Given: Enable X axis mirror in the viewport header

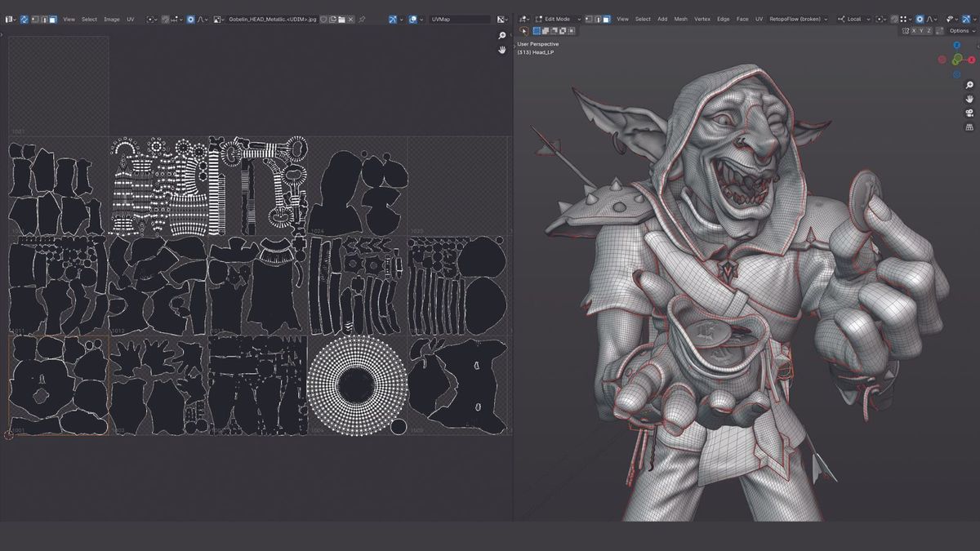Looking at the screenshot, I should pyautogui.click(x=914, y=31).
